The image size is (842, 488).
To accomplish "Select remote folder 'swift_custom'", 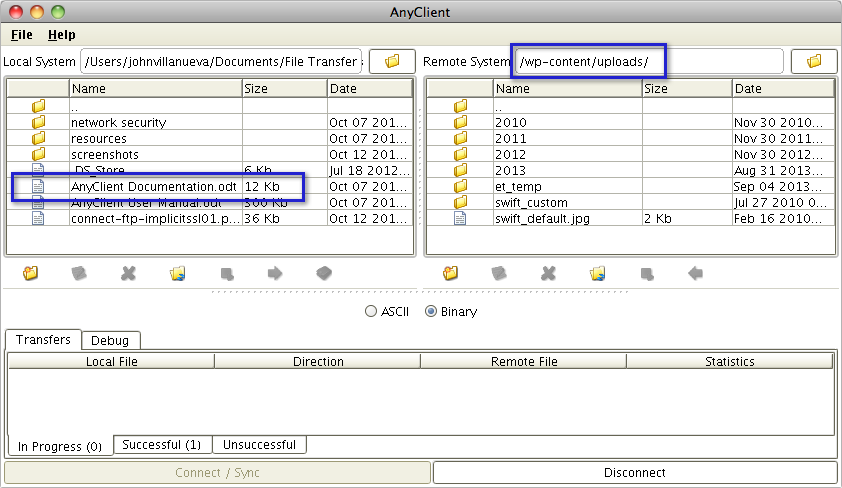I will point(531,202).
